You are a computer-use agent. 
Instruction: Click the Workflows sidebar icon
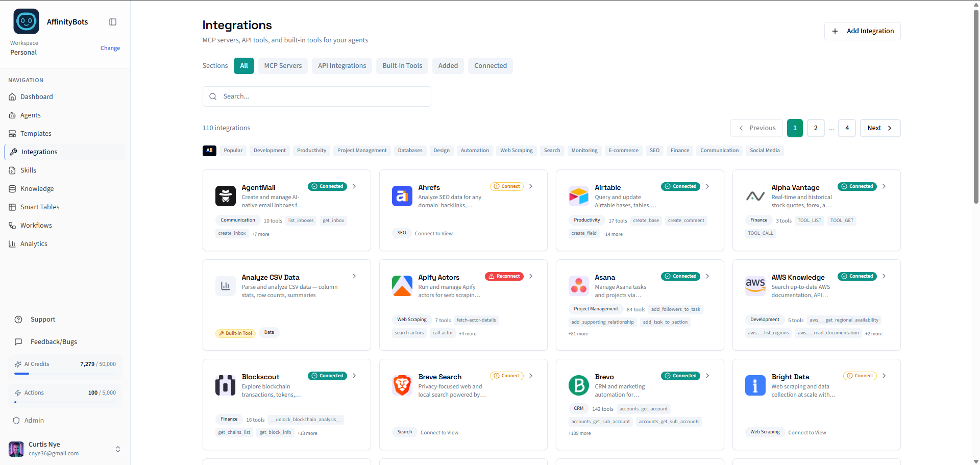pos(12,225)
